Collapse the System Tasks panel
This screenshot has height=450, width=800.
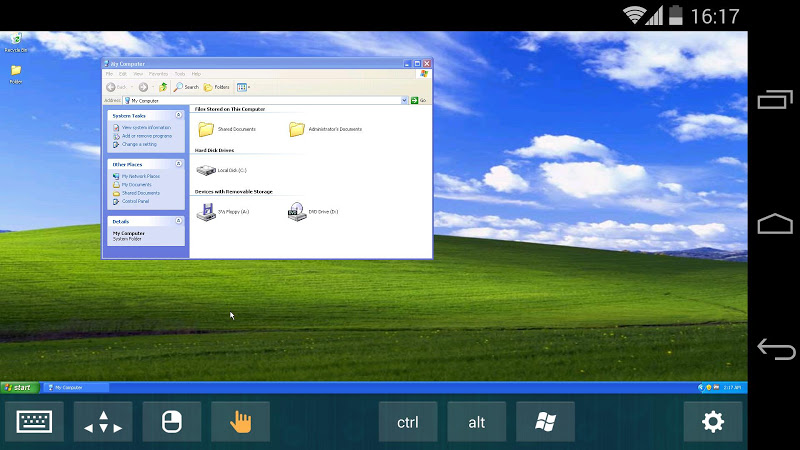(179, 116)
